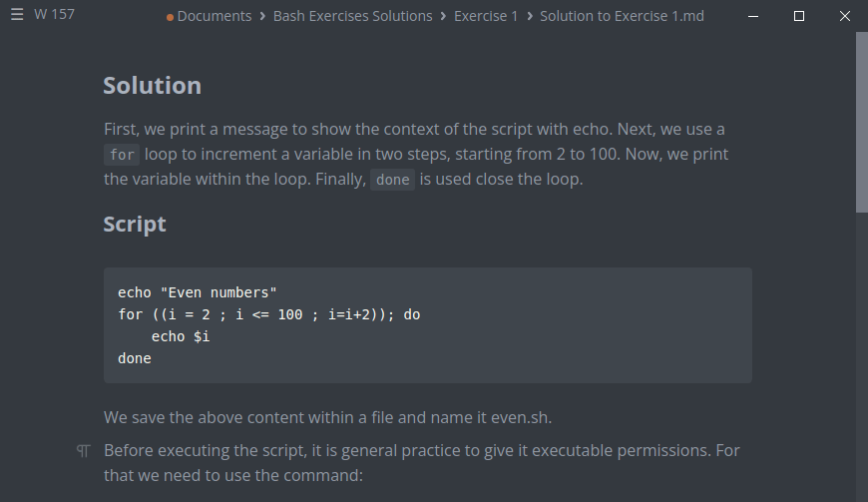The width and height of the screenshot is (868, 502).
Task: Click the W 157 word counter
Action: (54, 15)
